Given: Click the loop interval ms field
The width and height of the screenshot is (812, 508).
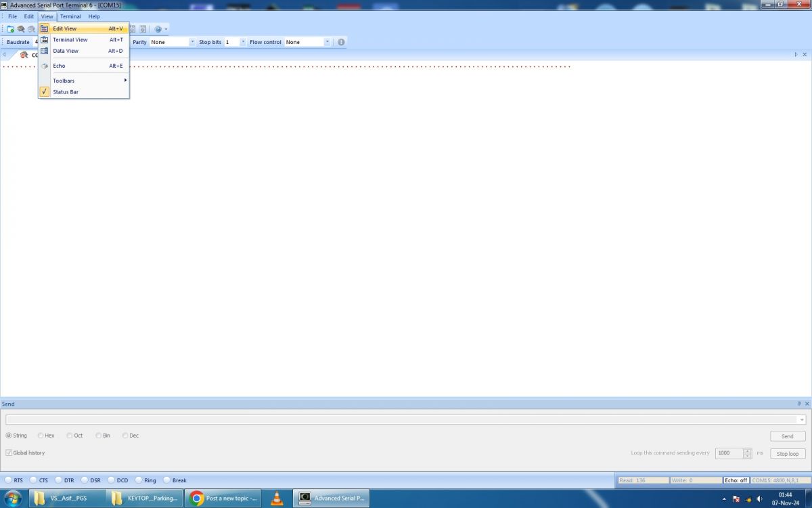Looking at the screenshot, I should 729,453.
